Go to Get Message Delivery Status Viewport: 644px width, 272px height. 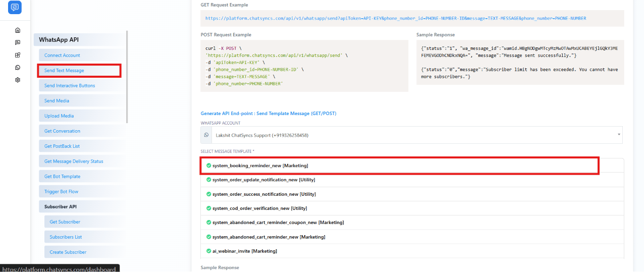tap(81, 161)
